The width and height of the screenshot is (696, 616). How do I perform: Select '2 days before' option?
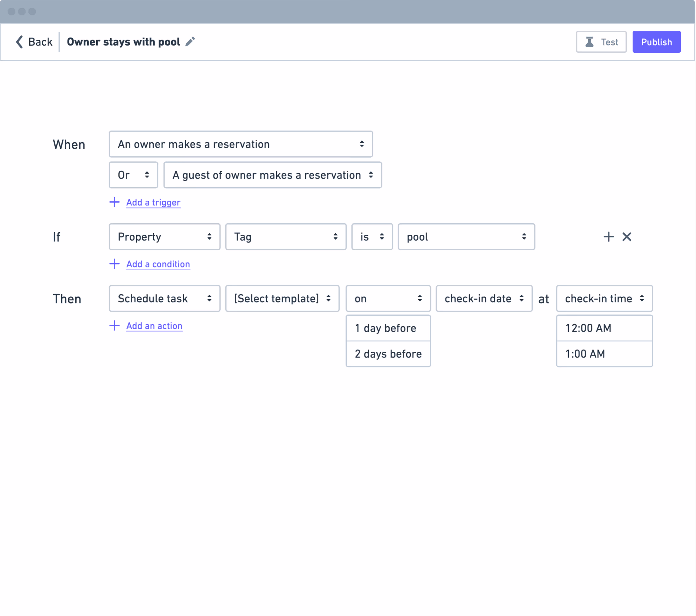point(388,354)
